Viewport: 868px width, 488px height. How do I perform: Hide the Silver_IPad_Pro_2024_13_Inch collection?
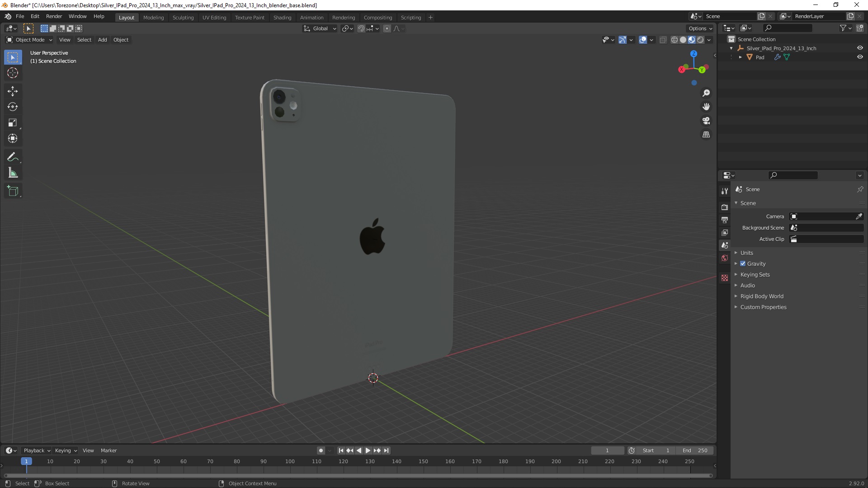click(x=860, y=48)
